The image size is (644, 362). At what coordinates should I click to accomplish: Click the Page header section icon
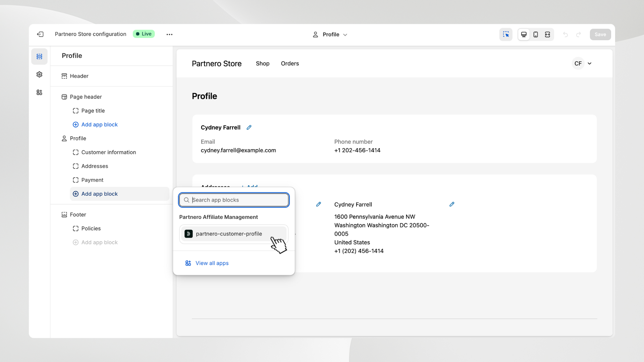64,97
